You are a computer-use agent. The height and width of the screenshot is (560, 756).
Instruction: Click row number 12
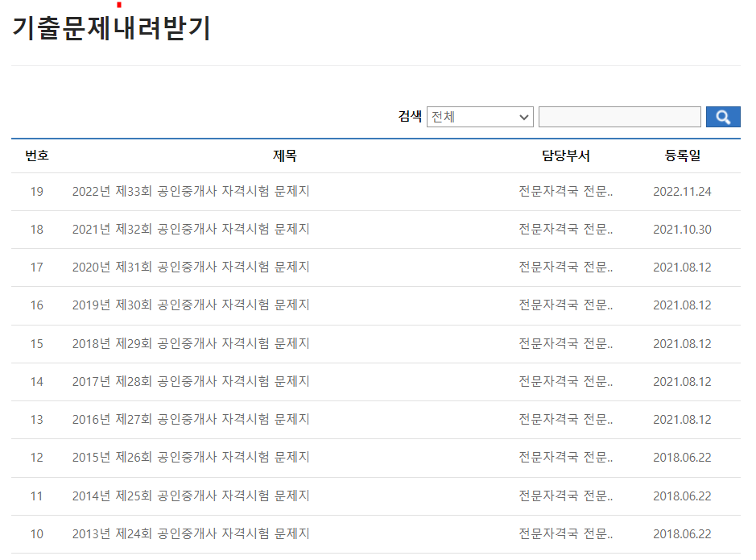(37, 457)
